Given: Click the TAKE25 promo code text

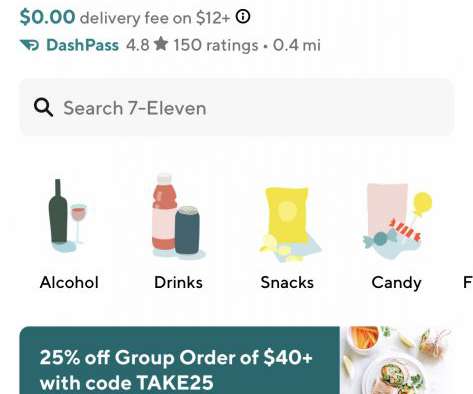Looking at the screenshot, I should [175, 382].
